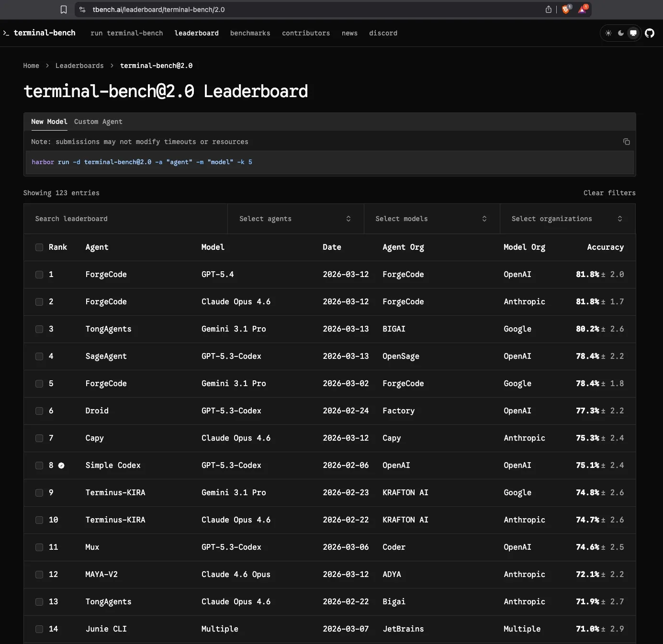
Task: Click 'Junie CLI' agent name
Action: pyautogui.click(x=106, y=629)
